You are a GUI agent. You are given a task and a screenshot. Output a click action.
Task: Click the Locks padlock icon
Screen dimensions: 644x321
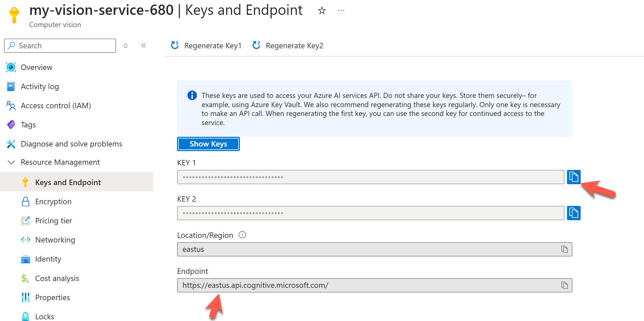point(25,316)
